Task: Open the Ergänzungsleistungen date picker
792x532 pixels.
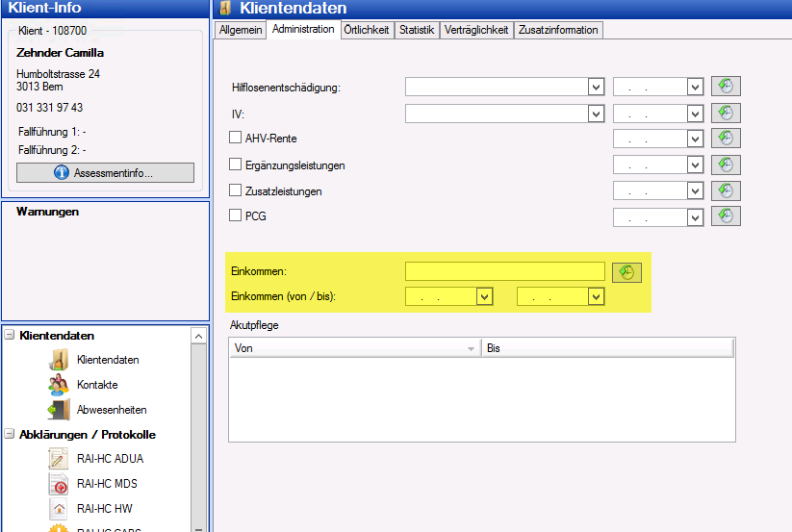Action: coord(695,165)
